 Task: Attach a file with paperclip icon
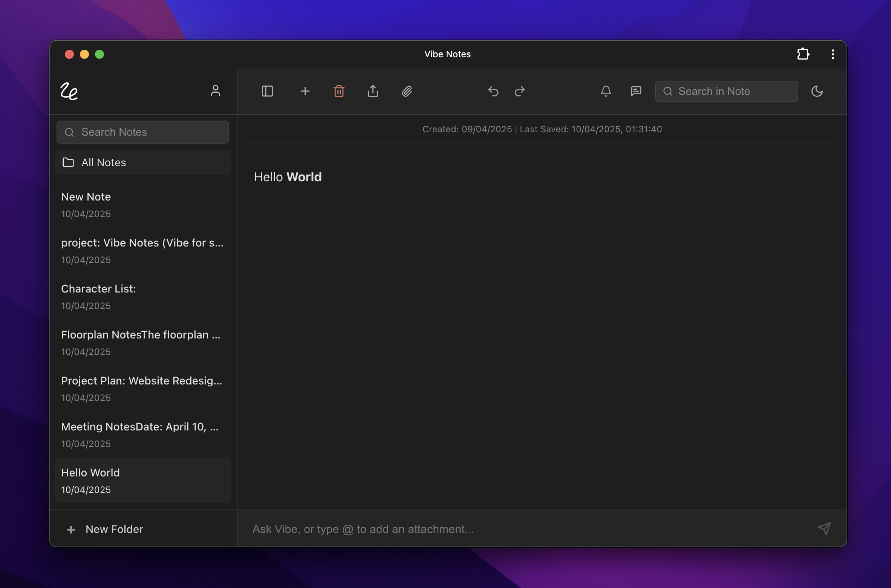pos(407,91)
